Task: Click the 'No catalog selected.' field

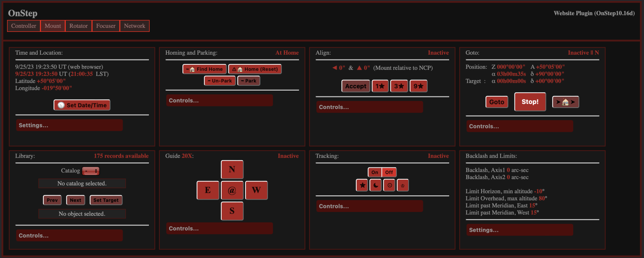Action: coord(82,184)
